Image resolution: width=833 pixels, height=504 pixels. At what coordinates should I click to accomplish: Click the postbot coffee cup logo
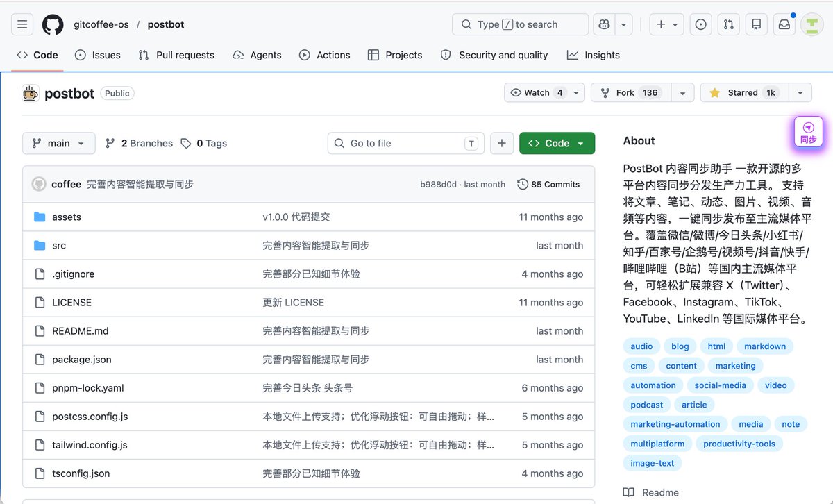pos(30,93)
